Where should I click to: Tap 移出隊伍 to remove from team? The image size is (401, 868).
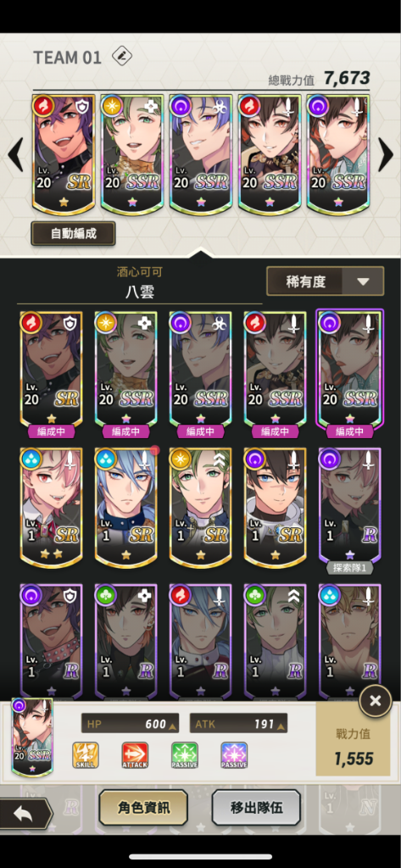pos(256,808)
